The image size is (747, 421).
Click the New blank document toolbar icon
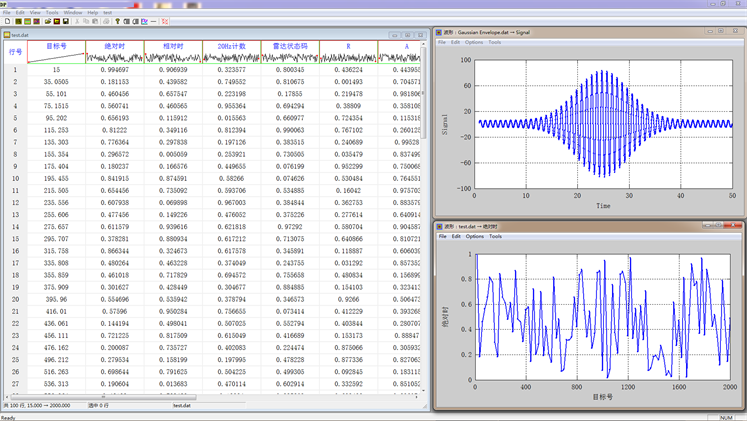pos(7,21)
